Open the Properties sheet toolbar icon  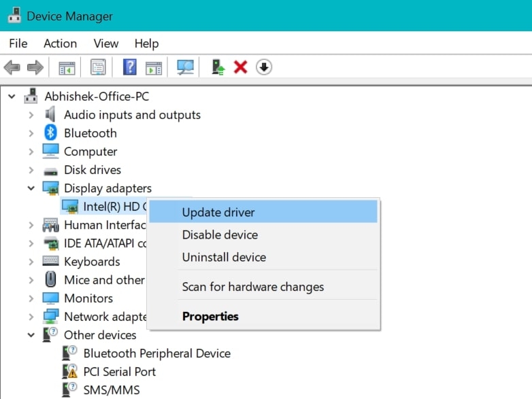click(x=98, y=67)
